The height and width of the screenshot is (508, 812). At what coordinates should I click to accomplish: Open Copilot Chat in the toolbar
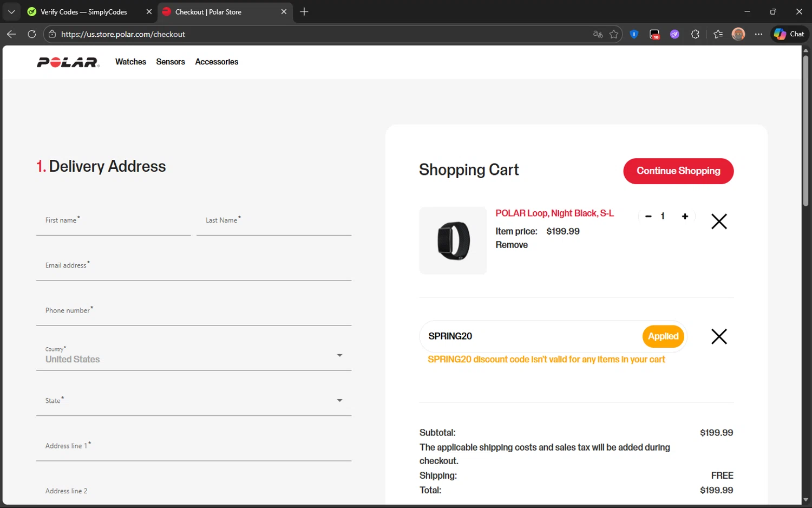coord(789,34)
